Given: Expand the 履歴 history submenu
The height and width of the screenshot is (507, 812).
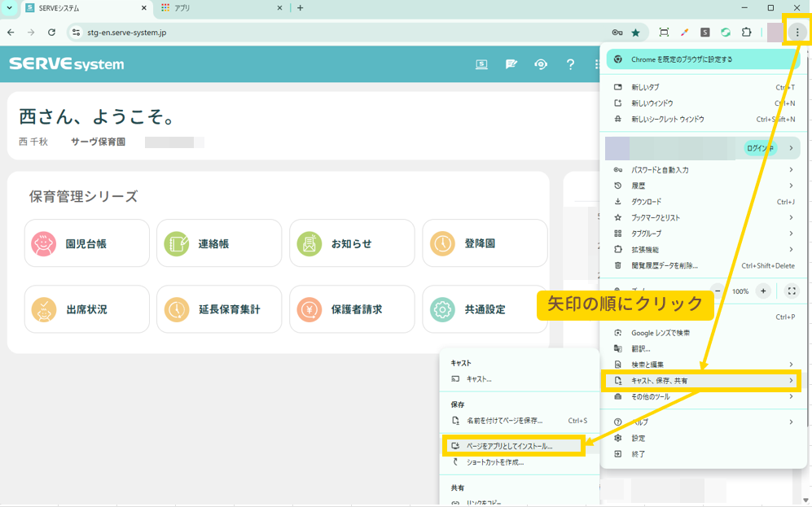Looking at the screenshot, I should pyautogui.click(x=700, y=186).
